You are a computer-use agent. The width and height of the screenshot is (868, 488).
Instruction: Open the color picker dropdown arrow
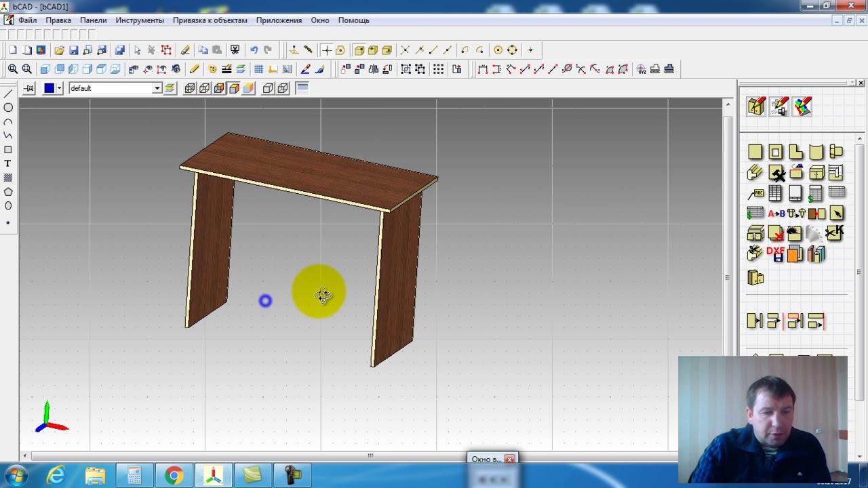pos(60,88)
